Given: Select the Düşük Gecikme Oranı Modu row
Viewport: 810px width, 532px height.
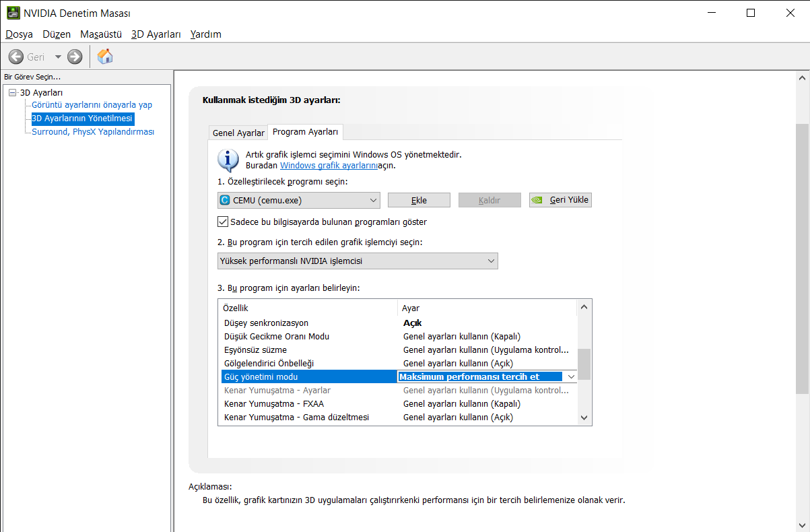Looking at the screenshot, I should [398, 336].
